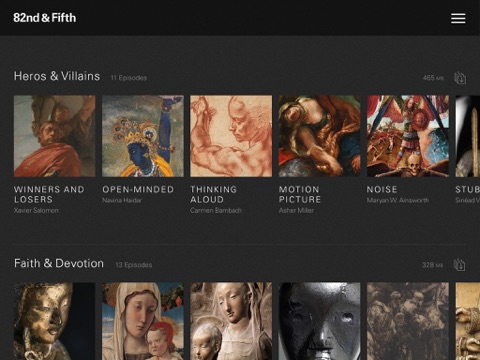This screenshot has height=360, width=480.
Task: Click curator name Carmen Bambach
Action: (216, 210)
